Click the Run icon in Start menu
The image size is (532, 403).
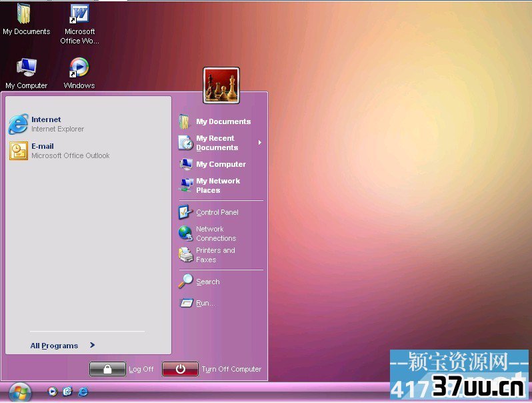(x=186, y=302)
